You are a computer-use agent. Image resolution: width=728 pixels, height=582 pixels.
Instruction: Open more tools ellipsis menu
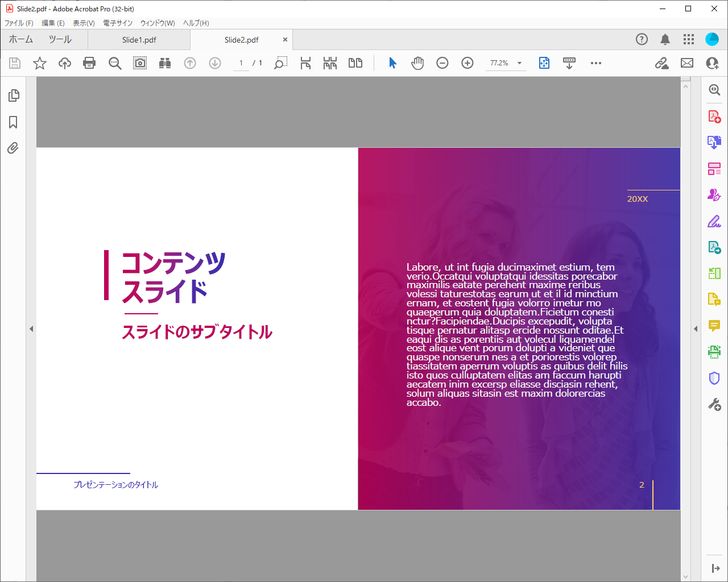(x=596, y=63)
